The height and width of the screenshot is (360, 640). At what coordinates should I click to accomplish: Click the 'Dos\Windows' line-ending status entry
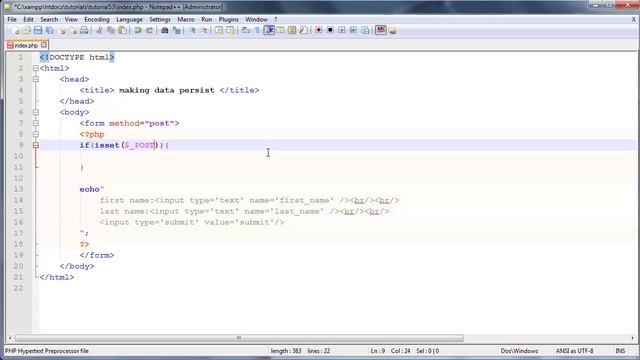(x=519, y=351)
